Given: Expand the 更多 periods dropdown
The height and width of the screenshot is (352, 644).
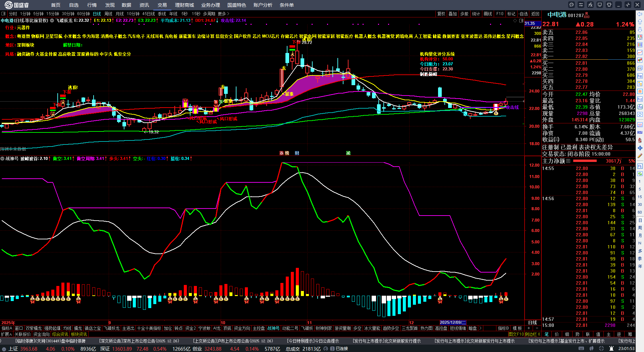Looking at the screenshot, I should click(x=223, y=14).
